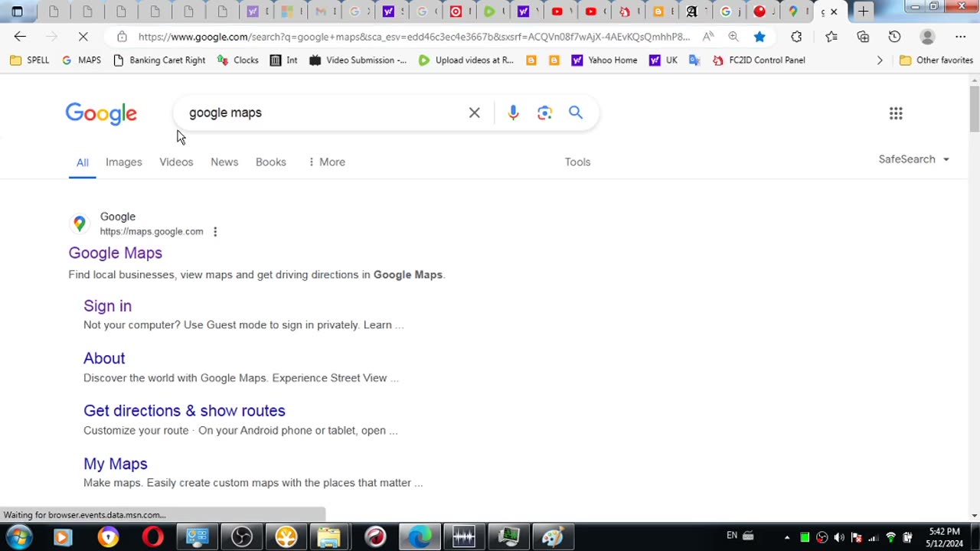Toggle the blue favorite star
This screenshot has width=980, height=551.
pyautogui.click(x=759, y=37)
